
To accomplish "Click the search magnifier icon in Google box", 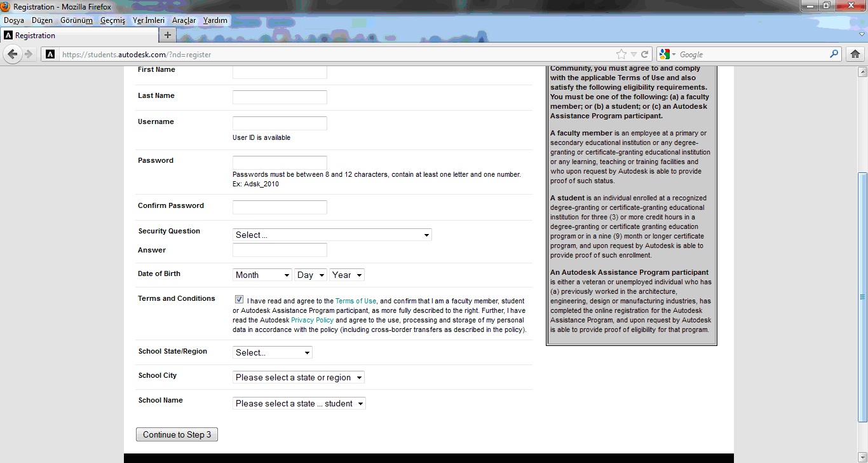I will (x=834, y=54).
